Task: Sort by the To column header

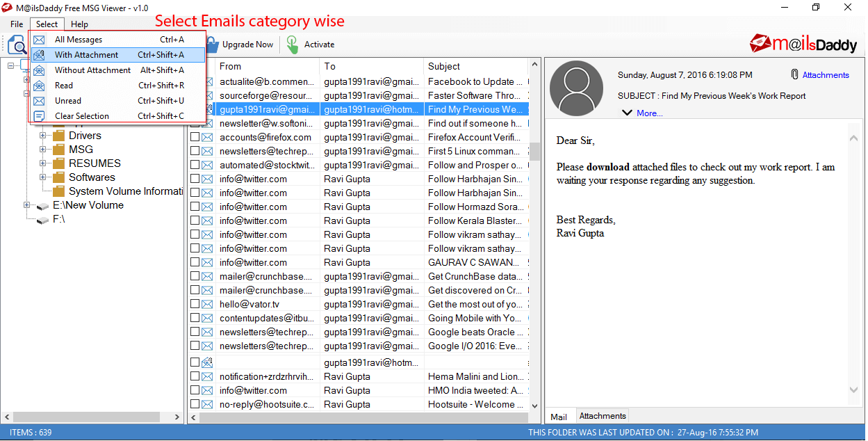Action: point(372,66)
